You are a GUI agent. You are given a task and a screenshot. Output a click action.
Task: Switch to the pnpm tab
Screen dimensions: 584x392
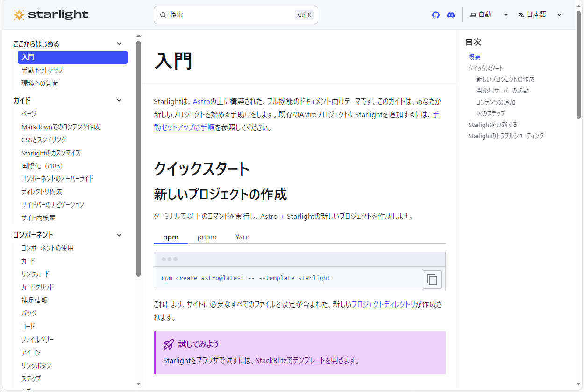(x=207, y=237)
